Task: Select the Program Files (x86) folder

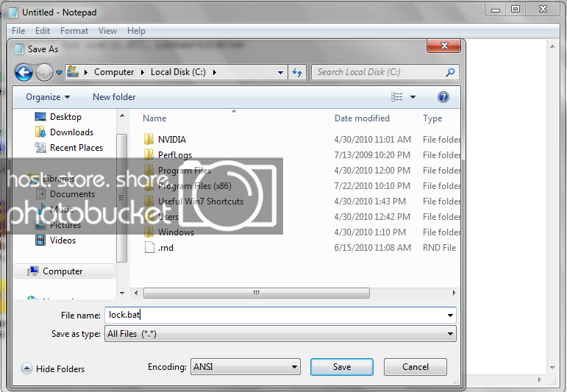Action: pyautogui.click(x=195, y=186)
